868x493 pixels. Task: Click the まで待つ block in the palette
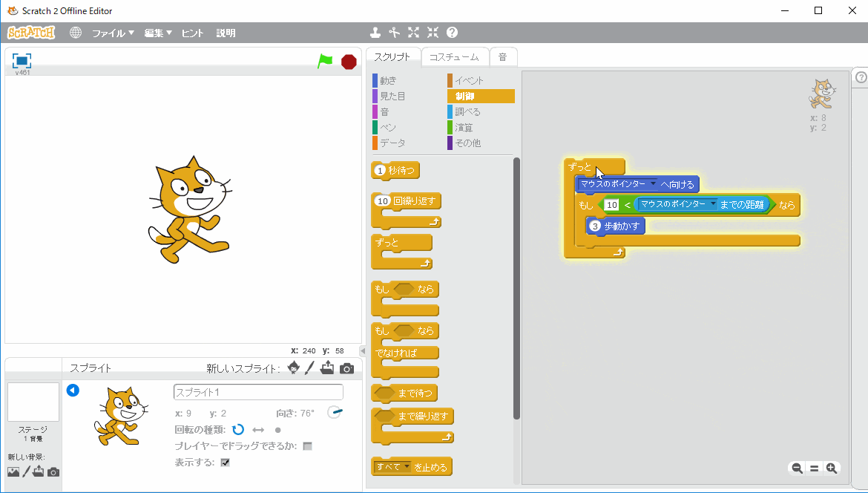coord(404,394)
